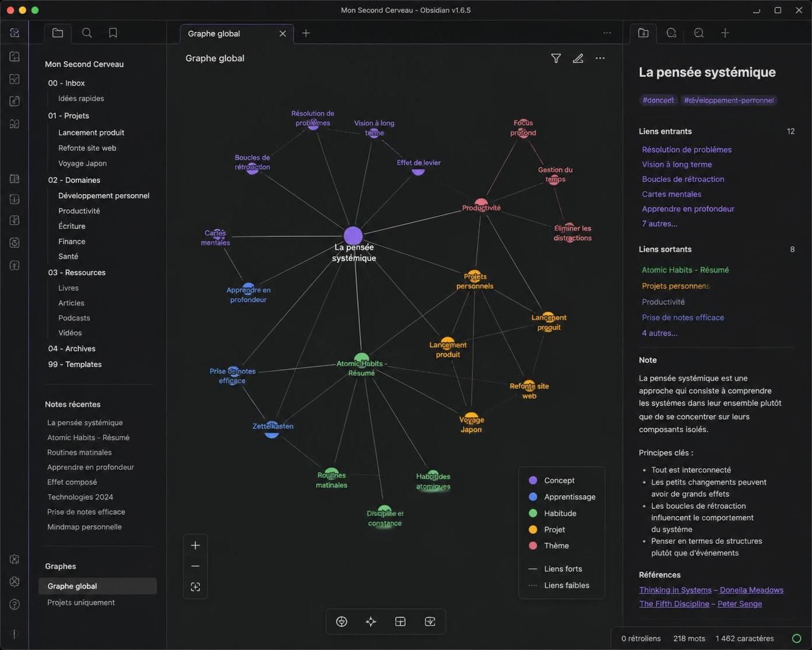Show 4 autres outgoing links
812x650 pixels.
659,333
